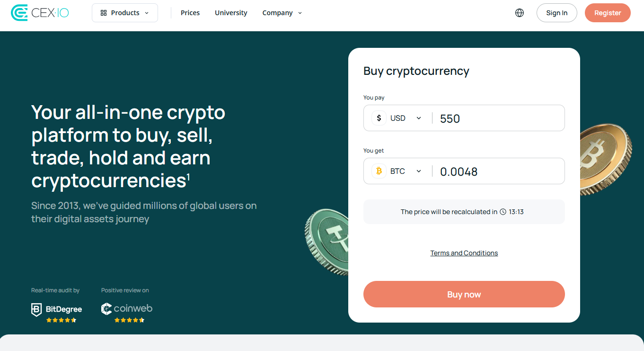644x351 pixels.
Task: Click the BitDegree audit logo
Action: click(x=56, y=308)
